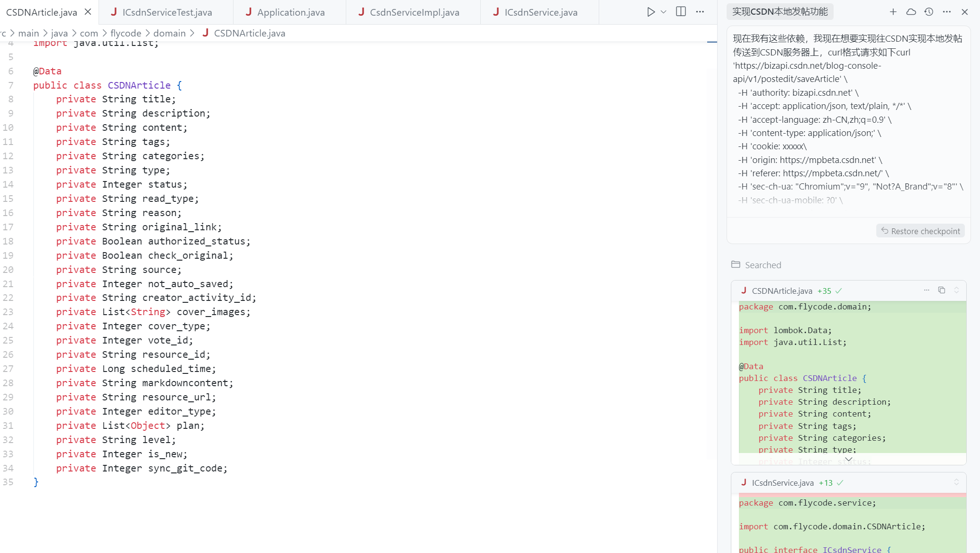The width and height of the screenshot is (980, 553).
Task: Open editor more actions ellipsis
Action: [700, 12]
